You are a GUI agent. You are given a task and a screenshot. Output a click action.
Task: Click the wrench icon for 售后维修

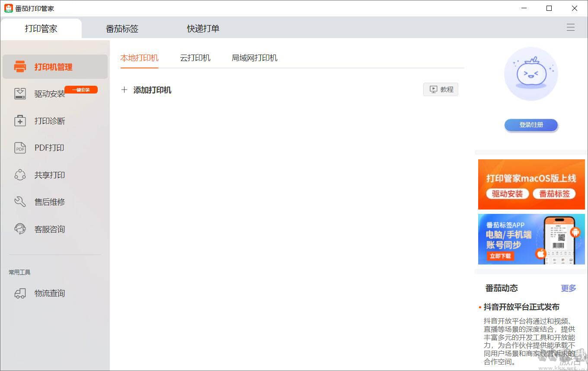tap(20, 202)
